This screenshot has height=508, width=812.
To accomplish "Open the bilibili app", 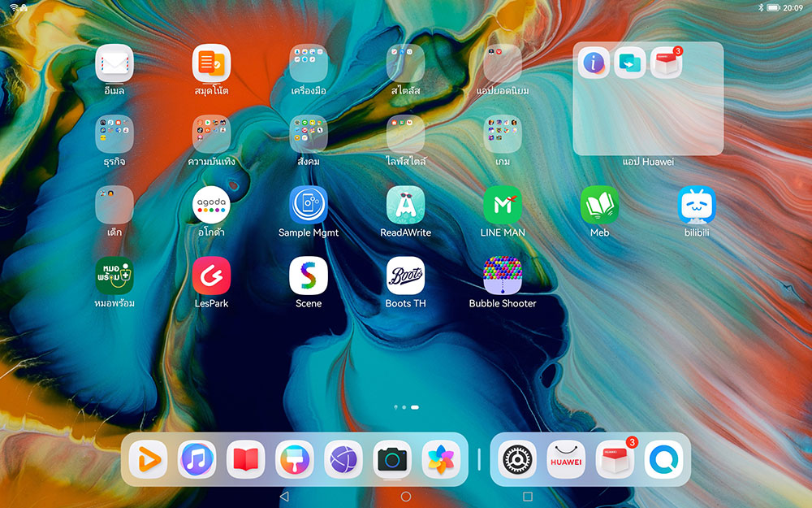I will [x=697, y=206].
